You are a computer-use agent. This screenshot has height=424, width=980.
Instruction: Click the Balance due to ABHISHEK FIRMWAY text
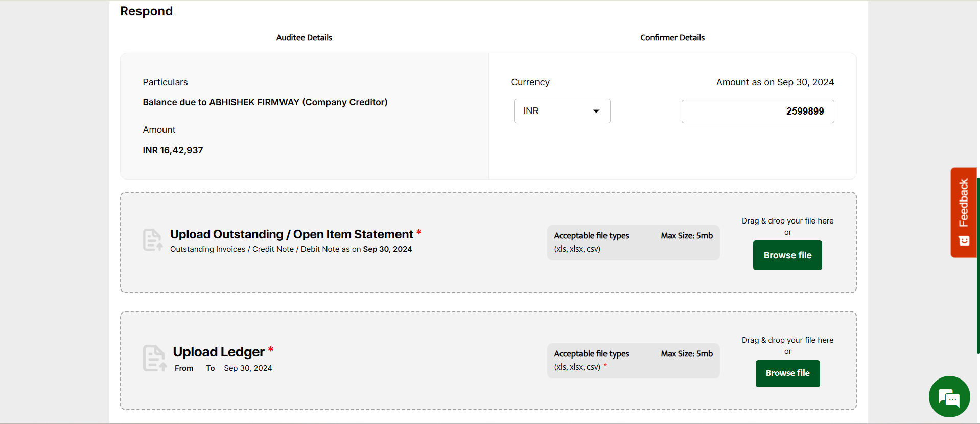coord(265,102)
